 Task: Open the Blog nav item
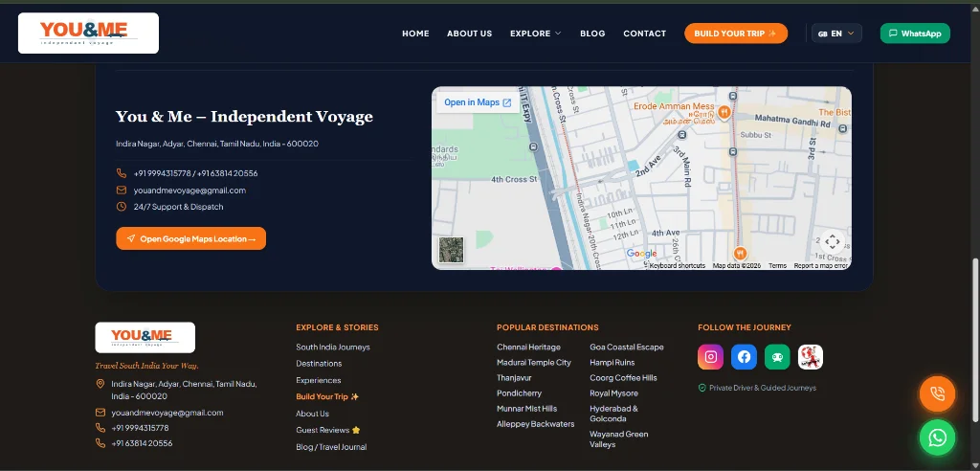[592, 34]
